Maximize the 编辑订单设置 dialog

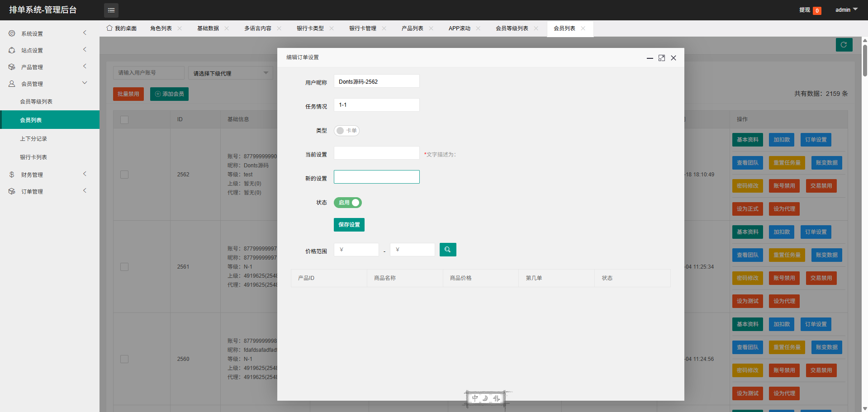[661, 58]
